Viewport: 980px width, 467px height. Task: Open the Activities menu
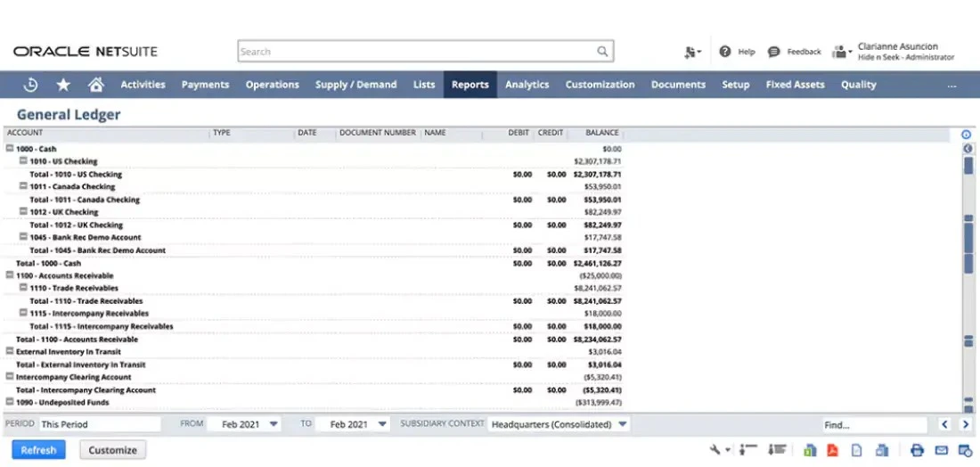pyautogui.click(x=143, y=85)
